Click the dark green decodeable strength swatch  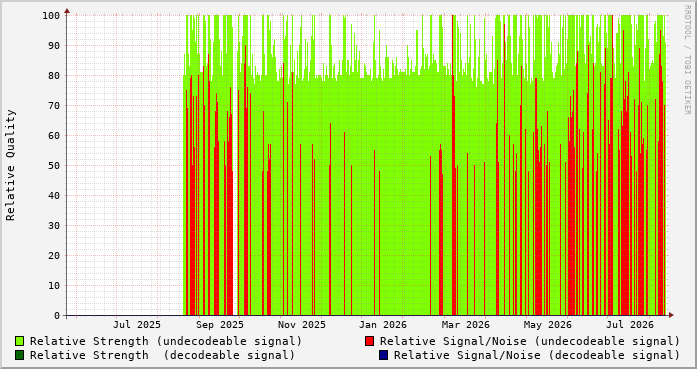20,355
